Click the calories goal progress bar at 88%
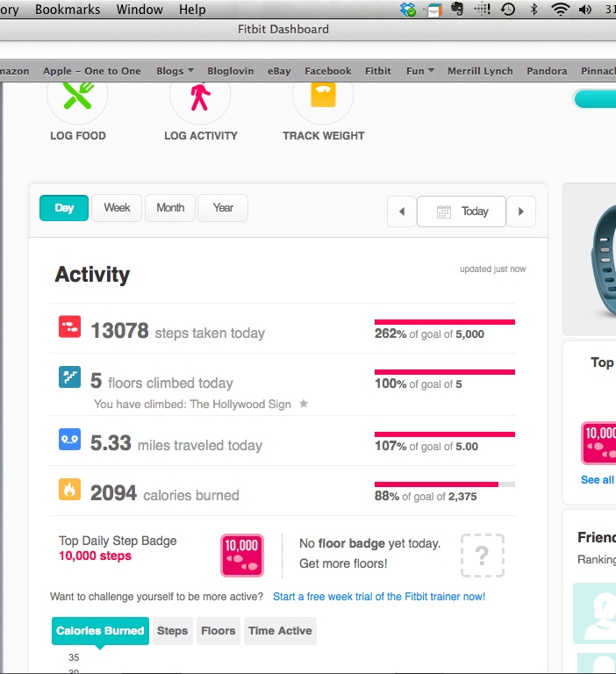The height and width of the screenshot is (674, 616). (445, 484)
